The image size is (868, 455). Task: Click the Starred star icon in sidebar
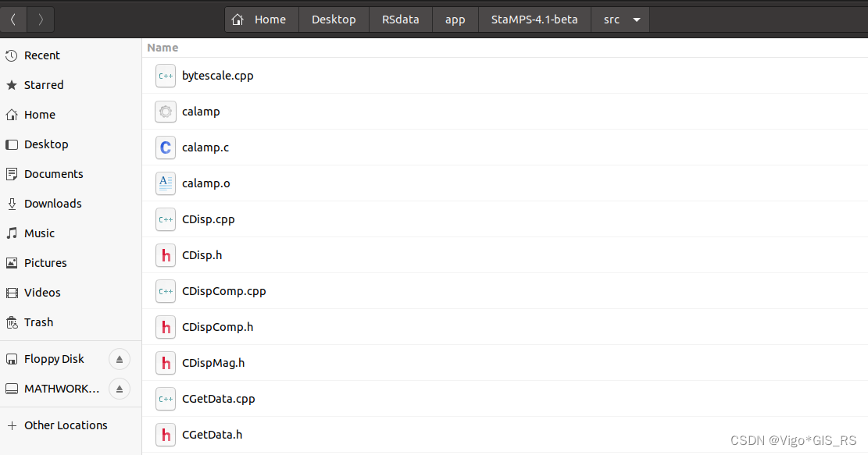(x=11, y=85)
